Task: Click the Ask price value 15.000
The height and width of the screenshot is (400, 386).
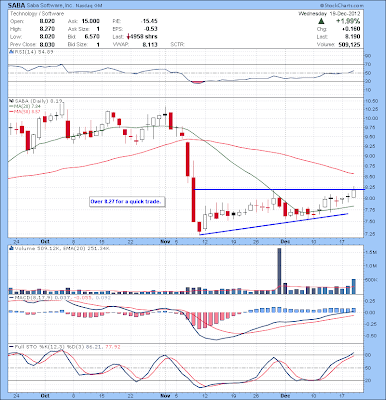Action: tap(90, 21)
